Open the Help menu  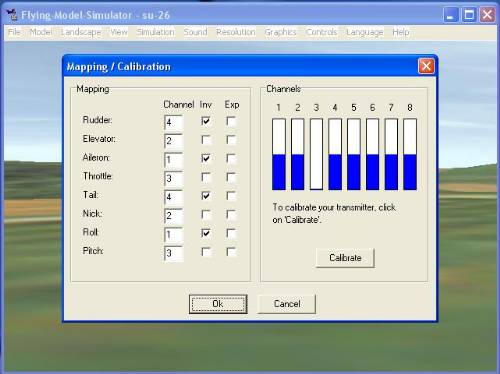(401, 32)
